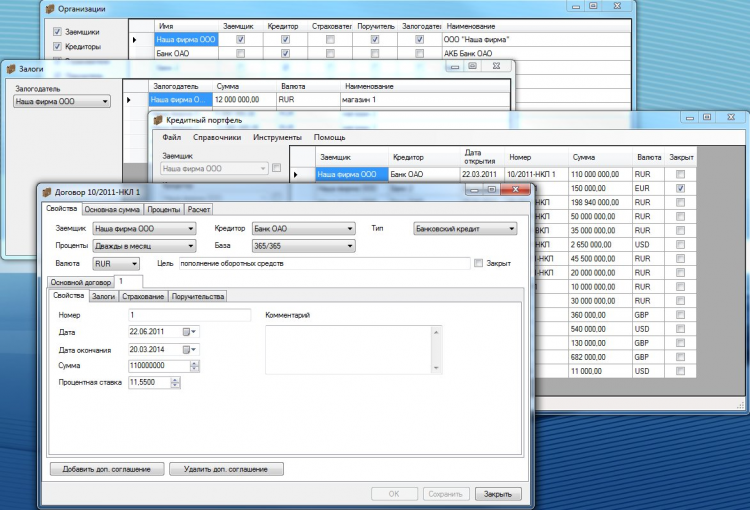Click the Кредитный портфель title bar icon
The height and width of the screenshot is (510, 750).
tap(157, 120)
